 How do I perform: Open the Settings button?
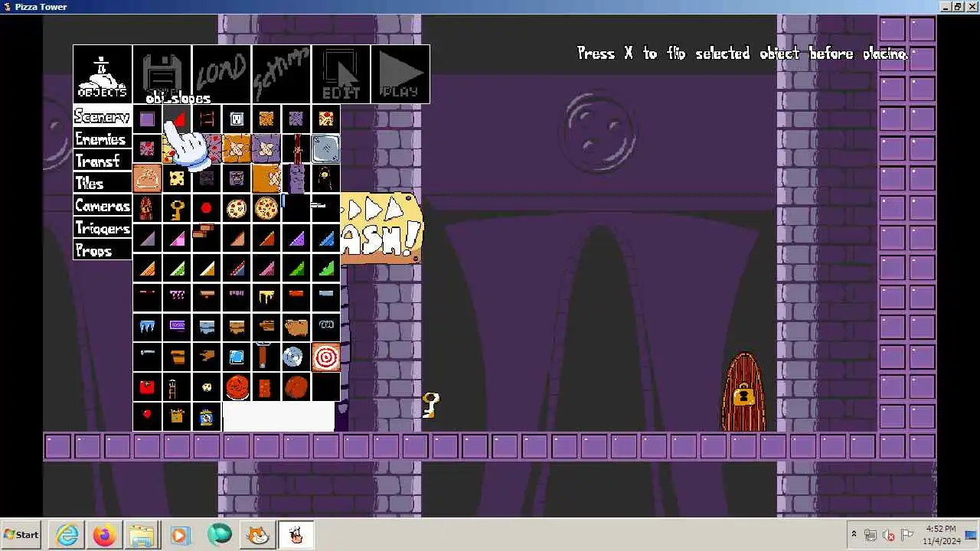[282, 74]
